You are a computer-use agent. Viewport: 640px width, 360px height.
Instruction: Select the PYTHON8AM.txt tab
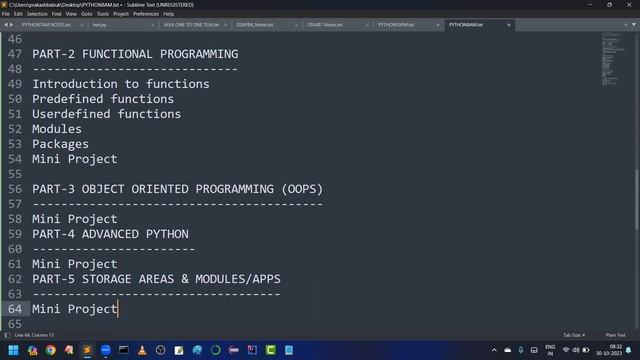click(x=466, y=25)
